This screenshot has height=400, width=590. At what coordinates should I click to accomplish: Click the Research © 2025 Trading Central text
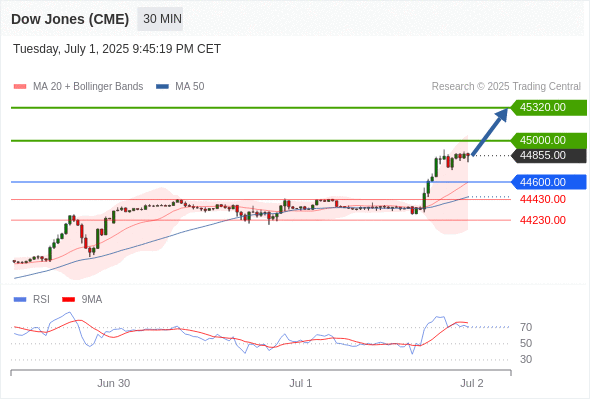[506, 87]
